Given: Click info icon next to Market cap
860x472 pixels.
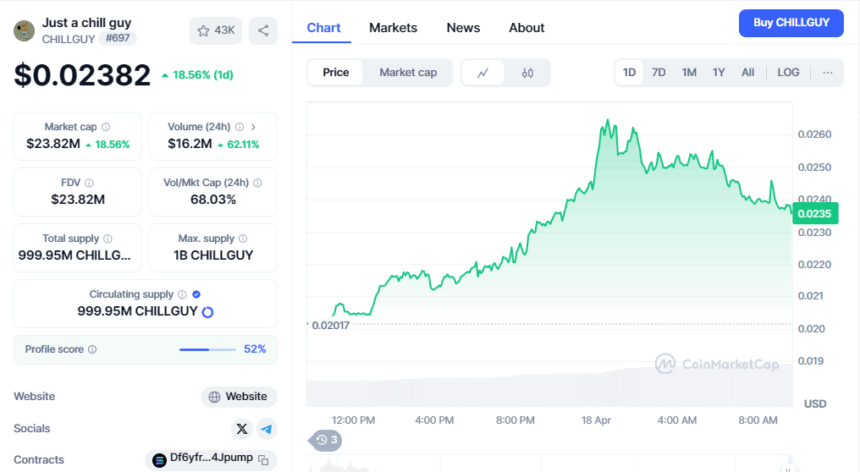Looking at the screenshot, I should pyautogui.click(x=106, y=127).
